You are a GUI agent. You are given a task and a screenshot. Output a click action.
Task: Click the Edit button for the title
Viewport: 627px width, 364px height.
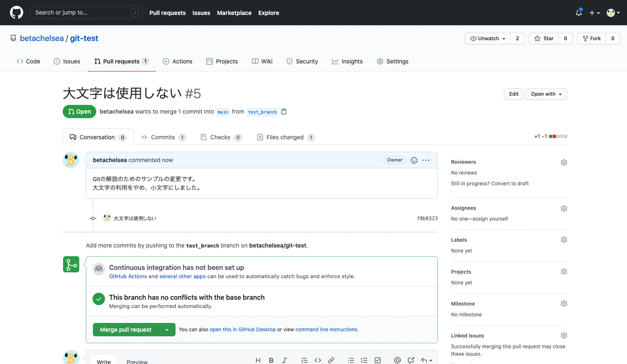point(514,94)
